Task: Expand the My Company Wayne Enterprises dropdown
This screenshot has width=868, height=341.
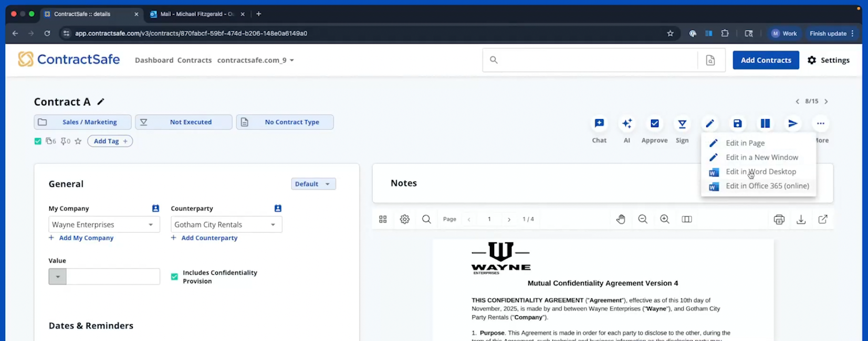Action: [x=151, y=225]
